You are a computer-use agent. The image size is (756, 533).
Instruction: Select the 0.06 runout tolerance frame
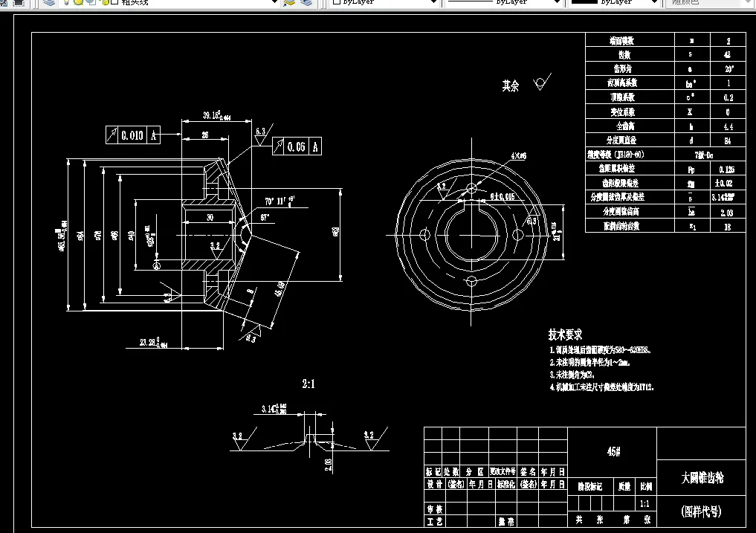pos(297,146)
